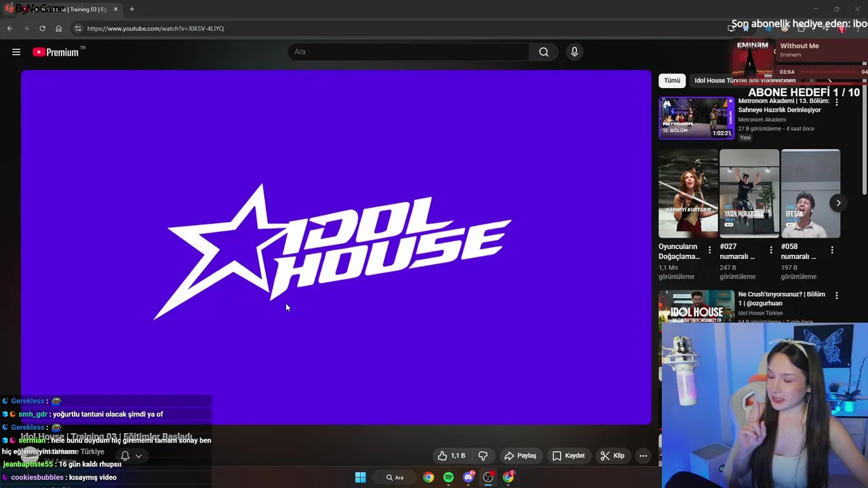This screenshot has height=488, width=868.
Task: Open cast media icon in toolbar
Action: click(x=731, y=28)
